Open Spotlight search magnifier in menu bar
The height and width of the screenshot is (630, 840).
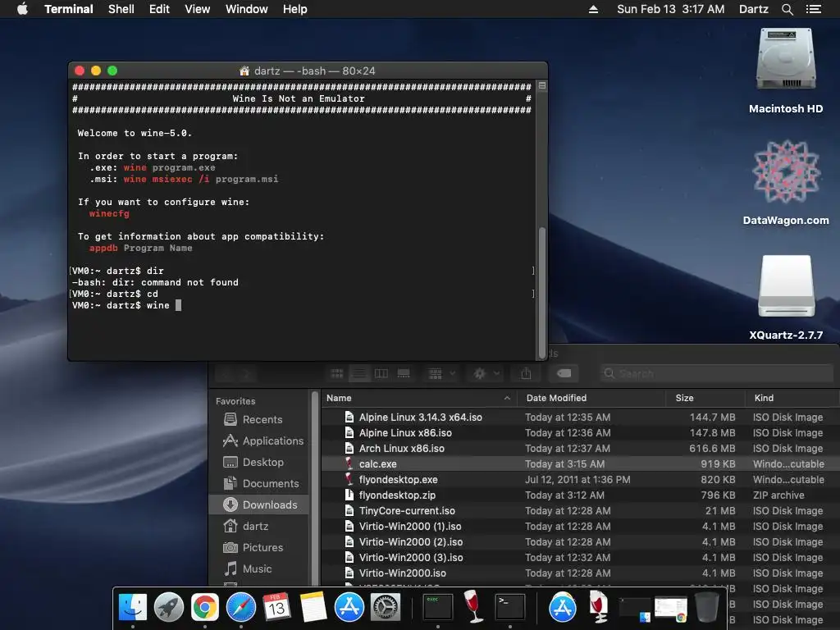787,9
